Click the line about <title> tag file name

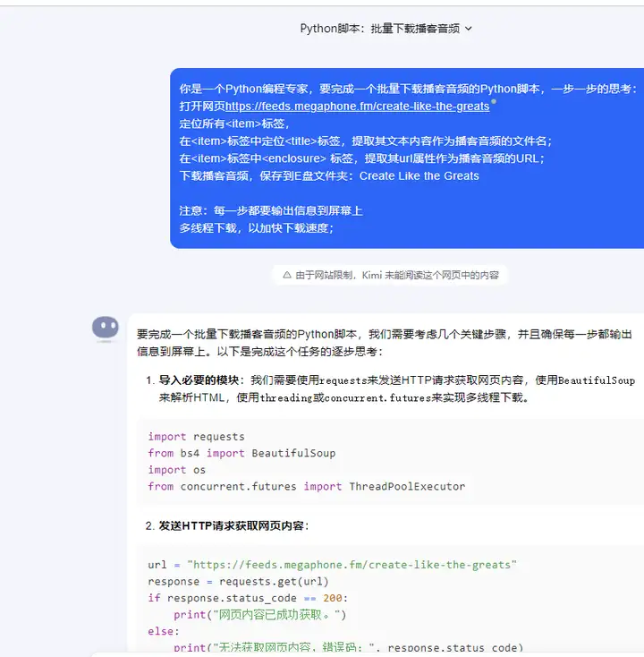pyautogui.click(x=366, y=141)
